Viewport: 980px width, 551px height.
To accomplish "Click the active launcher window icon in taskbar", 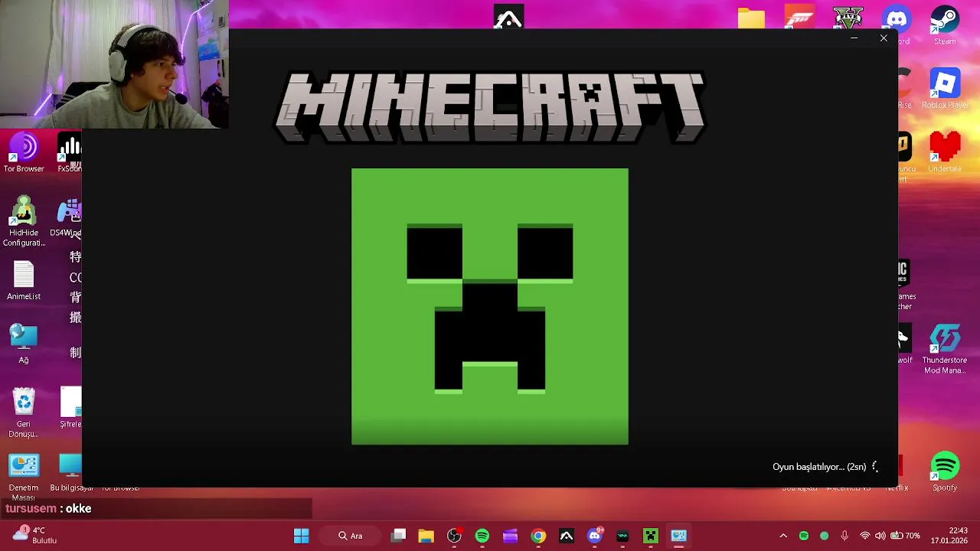I will click(x=679, y=536).
